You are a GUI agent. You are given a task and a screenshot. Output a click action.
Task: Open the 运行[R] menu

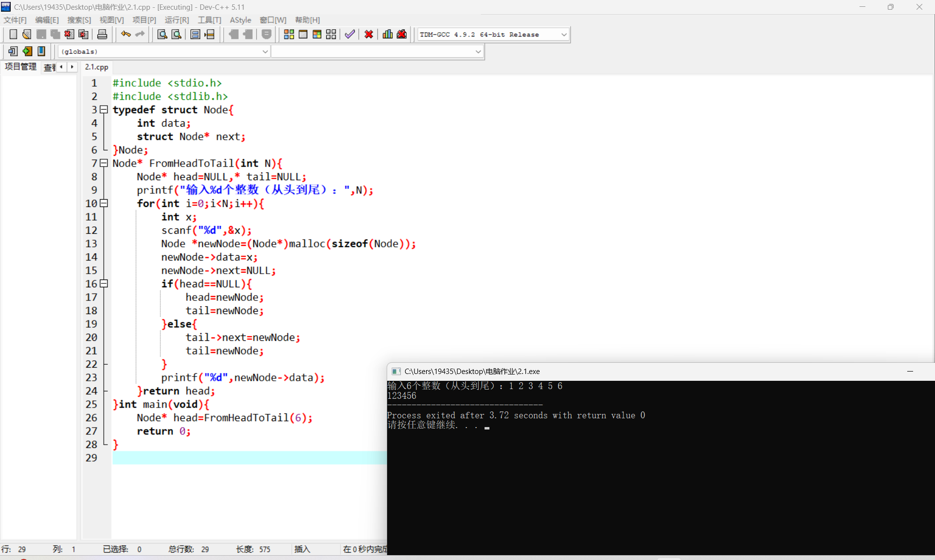[x=176, y=20]
